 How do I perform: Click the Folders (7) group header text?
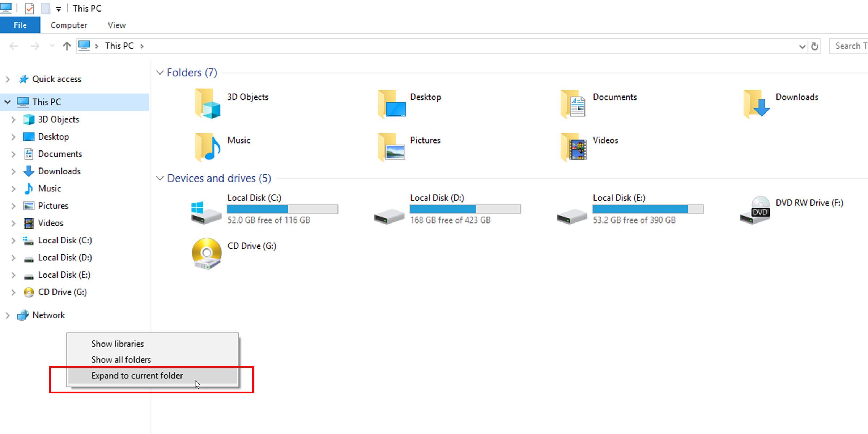192,73
